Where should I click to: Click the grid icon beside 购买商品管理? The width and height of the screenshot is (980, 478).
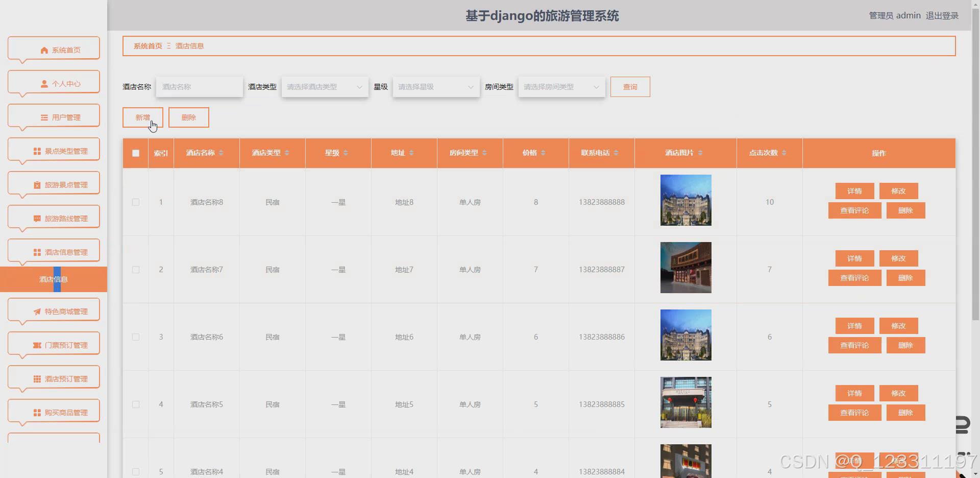[x=37, y=413]
